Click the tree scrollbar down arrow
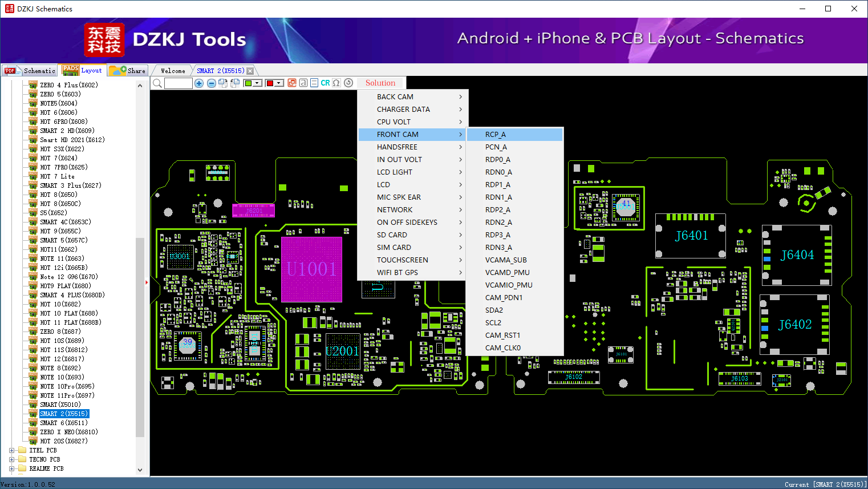Viewport: 868px width, 489px height. (140, 470)
